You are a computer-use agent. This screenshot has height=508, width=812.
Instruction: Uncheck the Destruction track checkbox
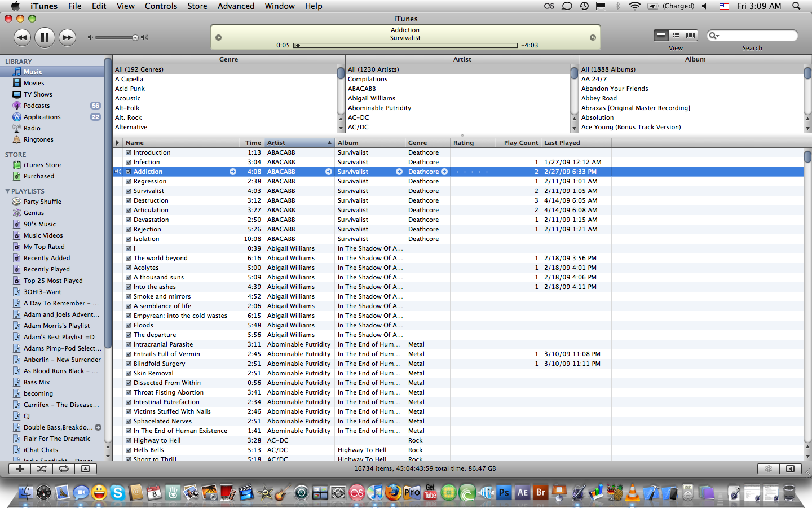pyautogui.click(x=129, y=200)
